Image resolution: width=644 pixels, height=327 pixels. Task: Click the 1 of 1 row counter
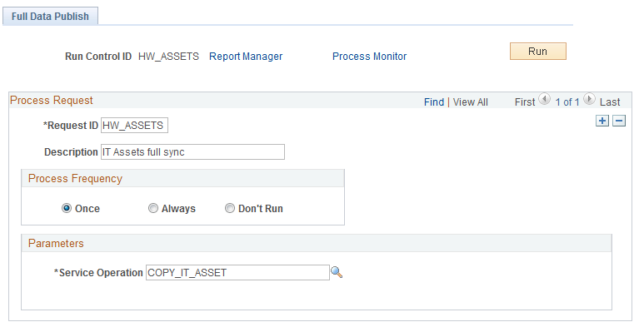(567, 102)
